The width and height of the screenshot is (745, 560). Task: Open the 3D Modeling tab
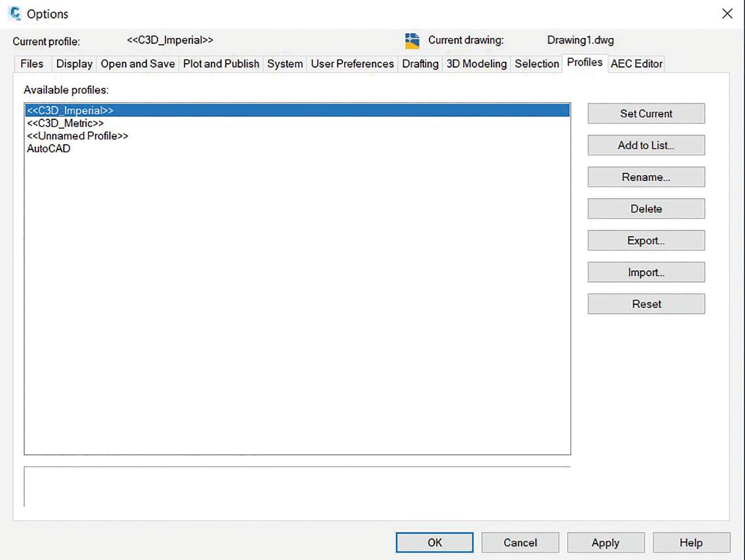coord(476,64)
